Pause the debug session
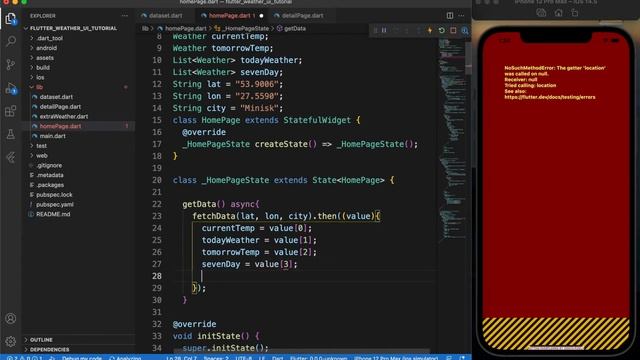 point(384,30)
